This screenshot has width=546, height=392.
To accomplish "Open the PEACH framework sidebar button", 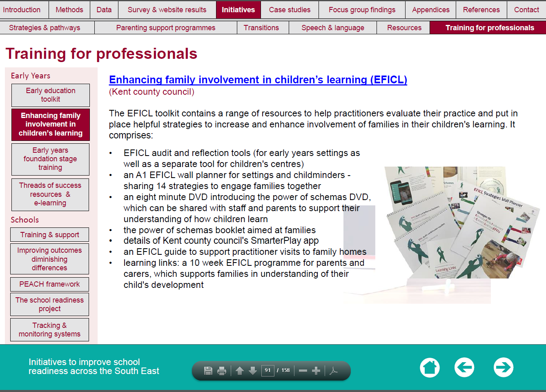I will (49, 284).
